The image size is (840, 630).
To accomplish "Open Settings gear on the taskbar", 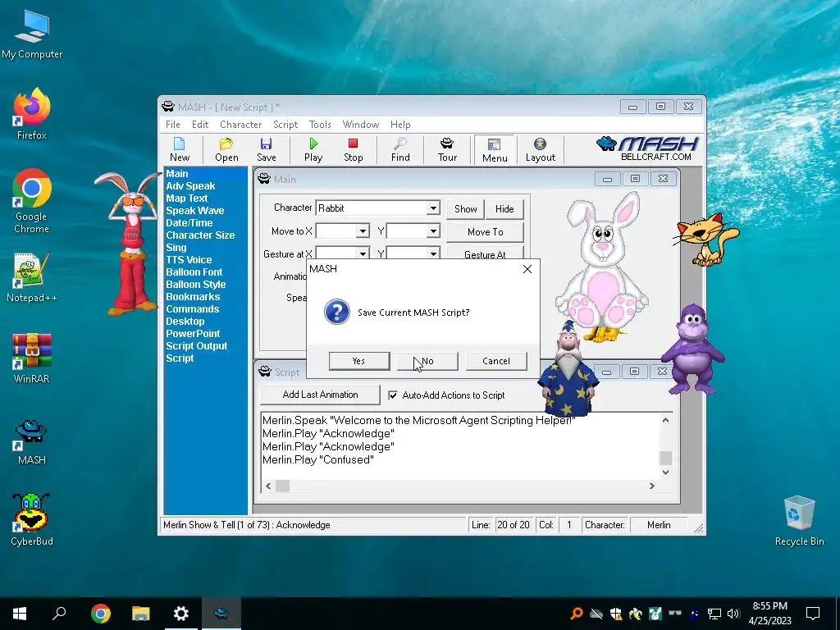I will [181, 614].
